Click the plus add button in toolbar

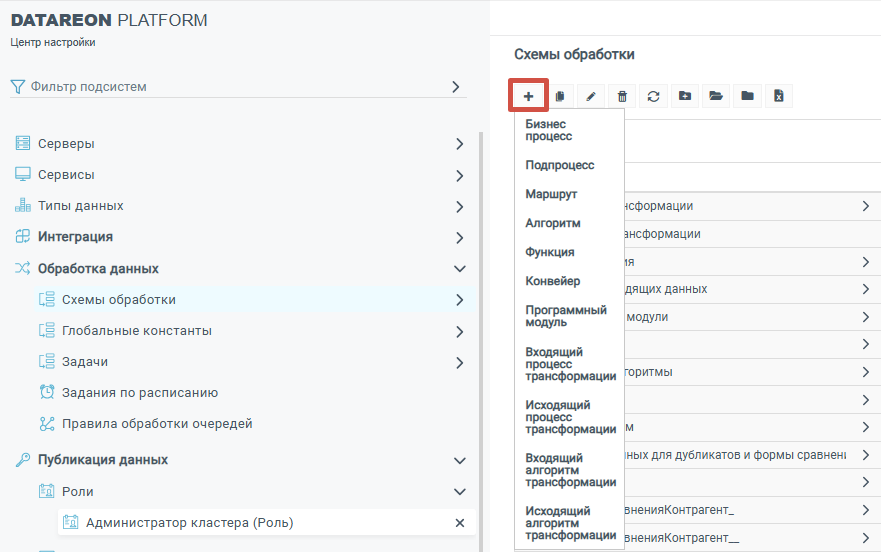tap(528, 96)
